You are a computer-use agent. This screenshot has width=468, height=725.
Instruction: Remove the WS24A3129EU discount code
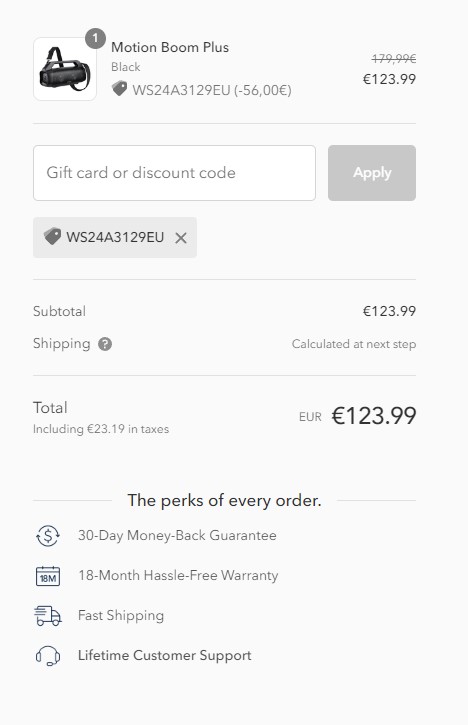(x=181, y=238)
